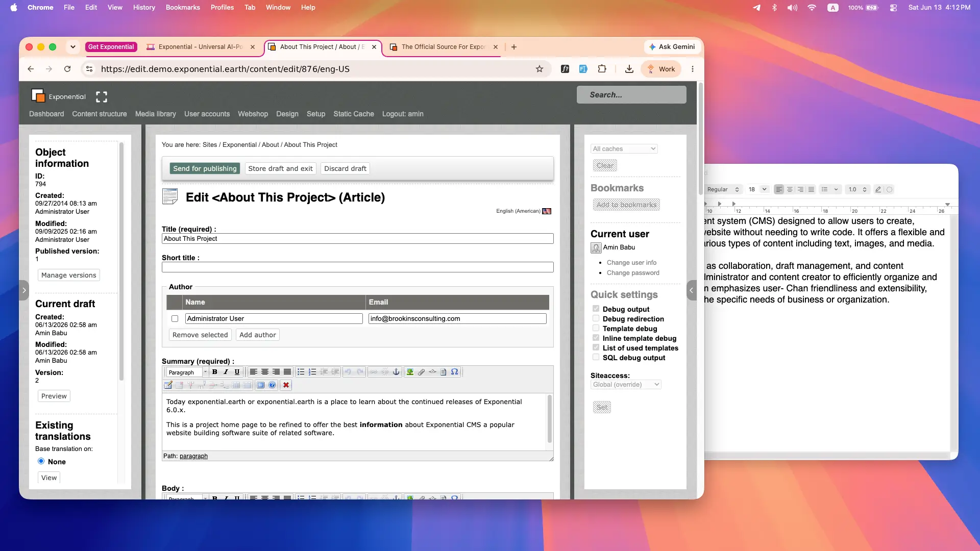Open the Media library menu
Image resolution: width=980 pixels, height=551 pixels.
[x=156, y=114]
